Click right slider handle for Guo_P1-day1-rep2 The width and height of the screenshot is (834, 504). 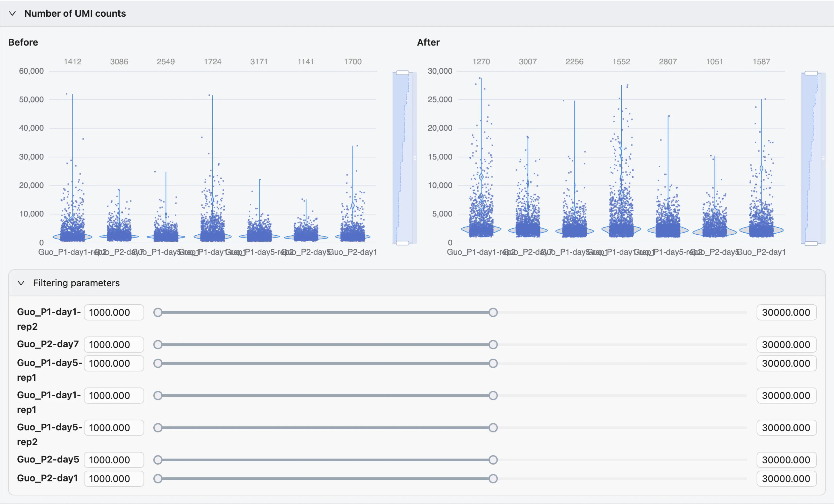493,312
